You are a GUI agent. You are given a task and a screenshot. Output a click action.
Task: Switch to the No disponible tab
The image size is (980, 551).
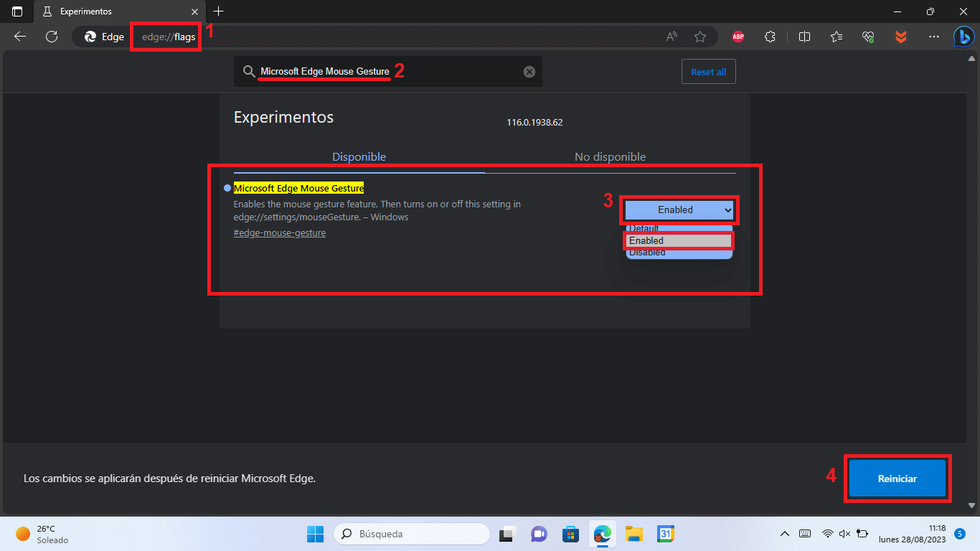coord(610,156)
